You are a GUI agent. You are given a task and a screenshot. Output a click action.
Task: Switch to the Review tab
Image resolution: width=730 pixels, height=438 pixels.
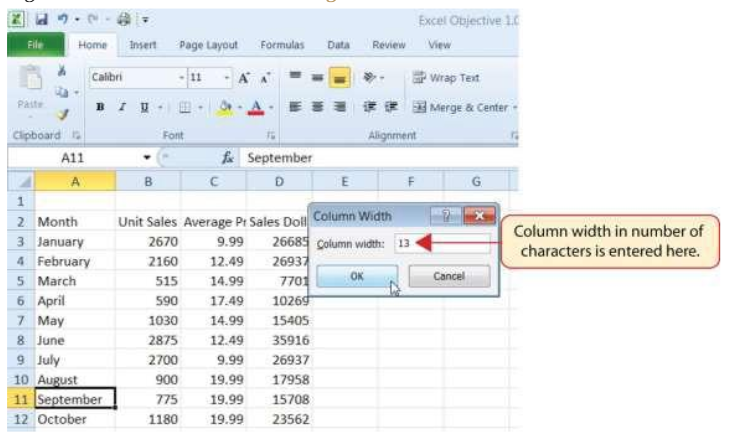pos(389,45)
